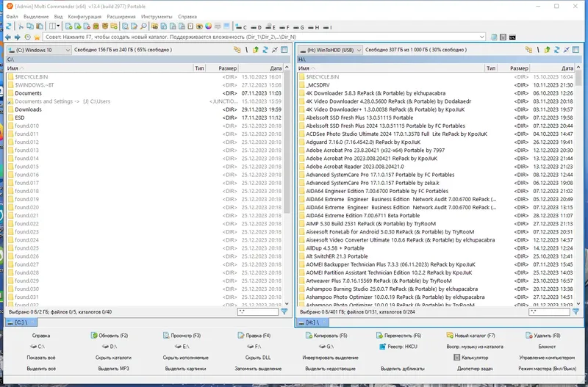Open the color wheel toolbar icon

pyautogui.click(x=208, y=26)
